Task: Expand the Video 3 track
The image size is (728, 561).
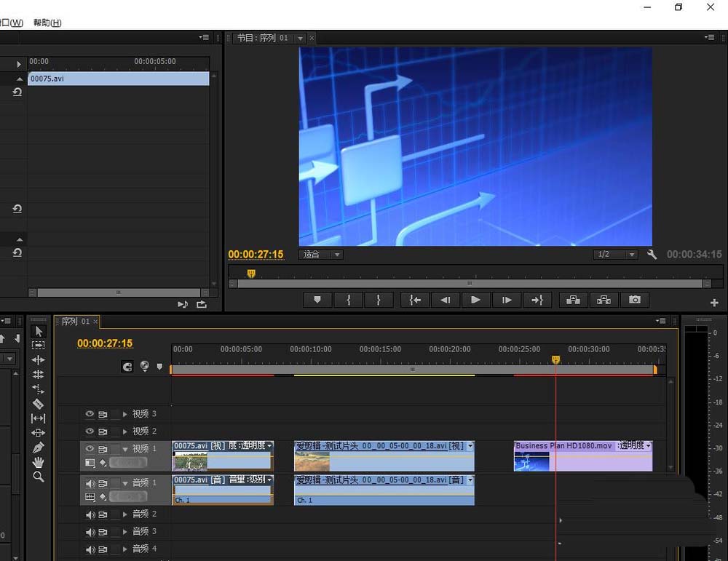Action: point(125,413)
